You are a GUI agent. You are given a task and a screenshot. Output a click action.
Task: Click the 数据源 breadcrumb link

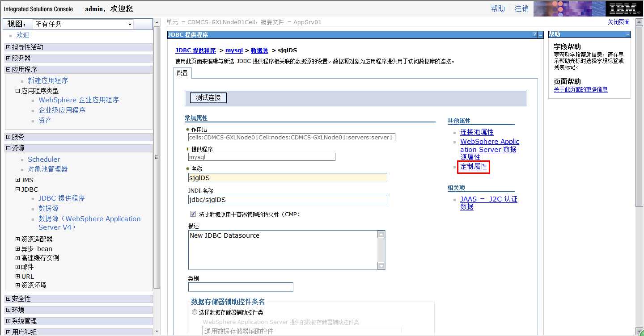(259, 50)
